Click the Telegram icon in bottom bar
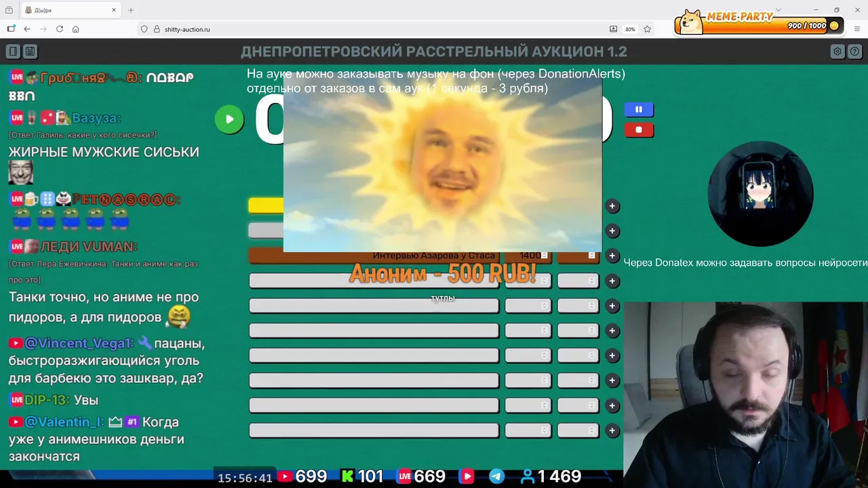The width and height of the screenshot is (868, 488). [x=497, y=476]
